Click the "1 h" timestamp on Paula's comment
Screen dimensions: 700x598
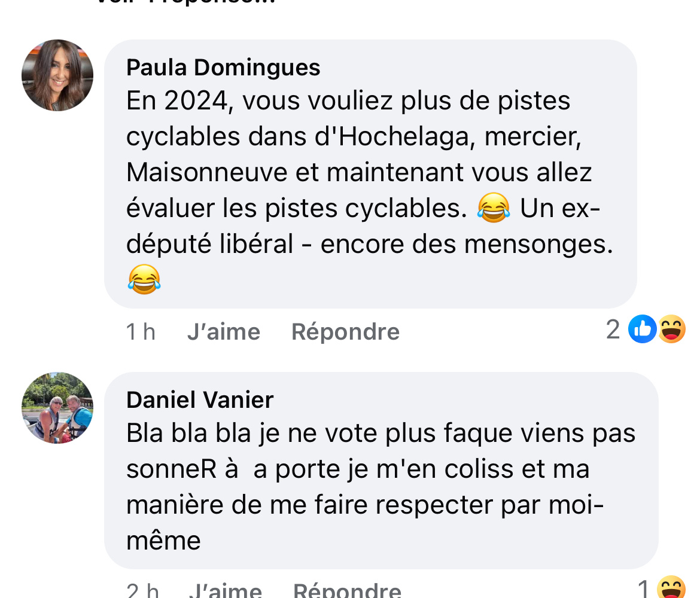tap(141, 331)
